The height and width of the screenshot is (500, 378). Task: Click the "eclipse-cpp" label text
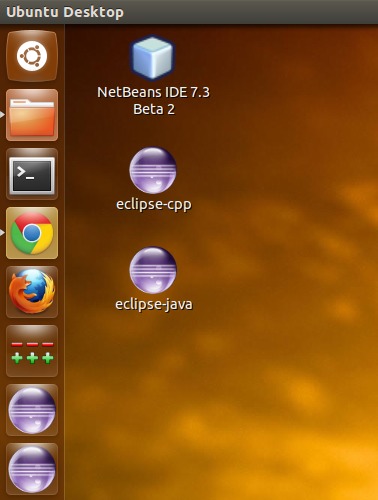(x=154, y=204)
